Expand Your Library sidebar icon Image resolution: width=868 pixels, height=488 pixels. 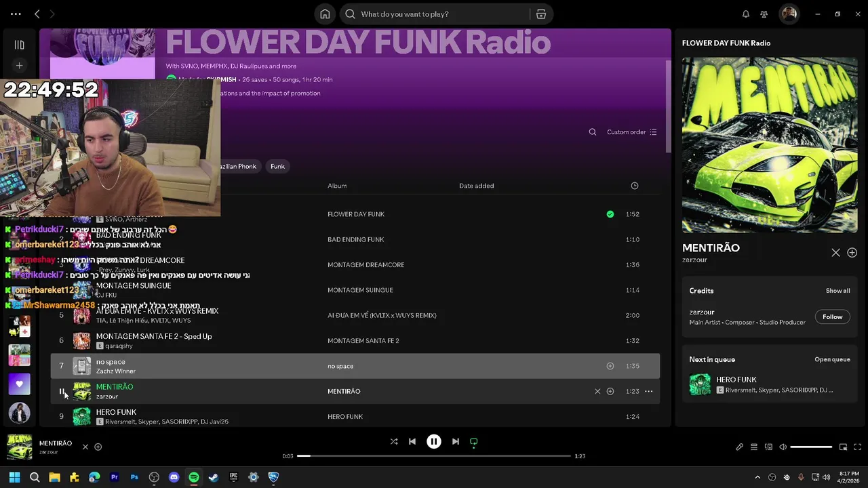(x=20, y=45)
